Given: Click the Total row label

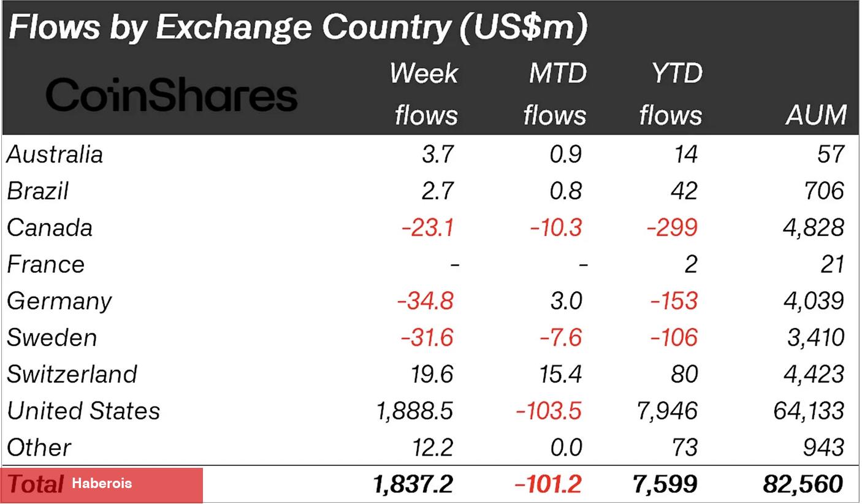Looking at the screenshot, I should (34, 484).
